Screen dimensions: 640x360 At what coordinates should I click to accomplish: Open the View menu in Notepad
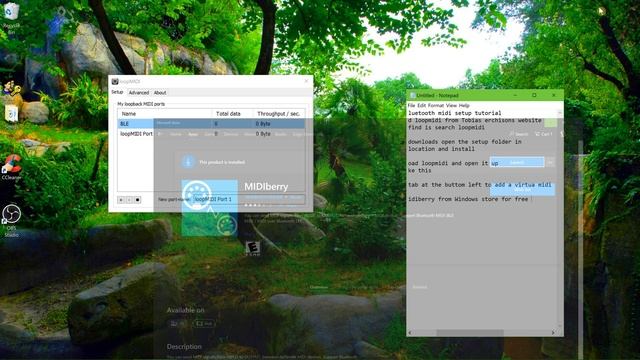tap(451, 105)
